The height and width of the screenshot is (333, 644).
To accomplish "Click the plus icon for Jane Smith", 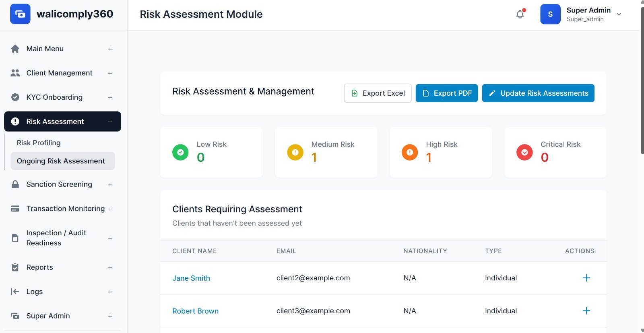I will click(586, 278).
